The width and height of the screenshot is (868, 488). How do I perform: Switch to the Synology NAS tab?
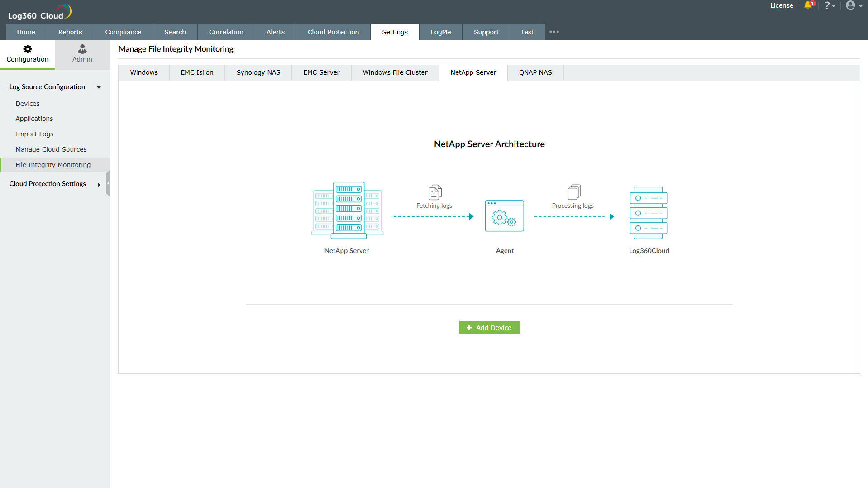pos(258,72)
